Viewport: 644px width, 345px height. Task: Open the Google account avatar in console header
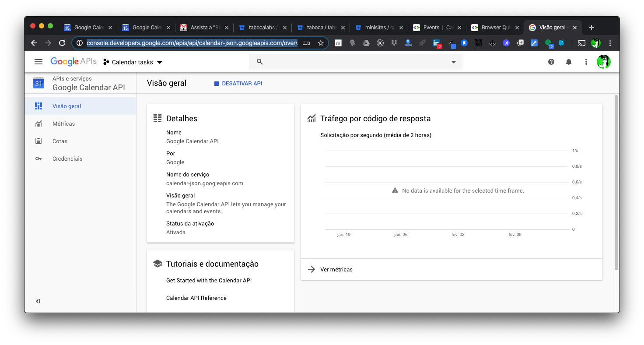(x=604, y=62)
